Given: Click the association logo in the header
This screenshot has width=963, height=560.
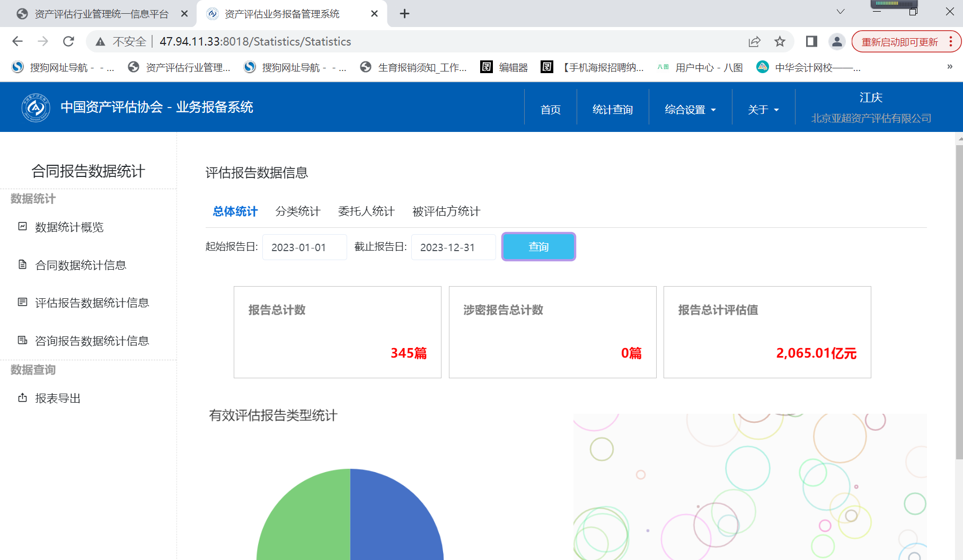Looking at the screenshot, I should click(36, 108).
